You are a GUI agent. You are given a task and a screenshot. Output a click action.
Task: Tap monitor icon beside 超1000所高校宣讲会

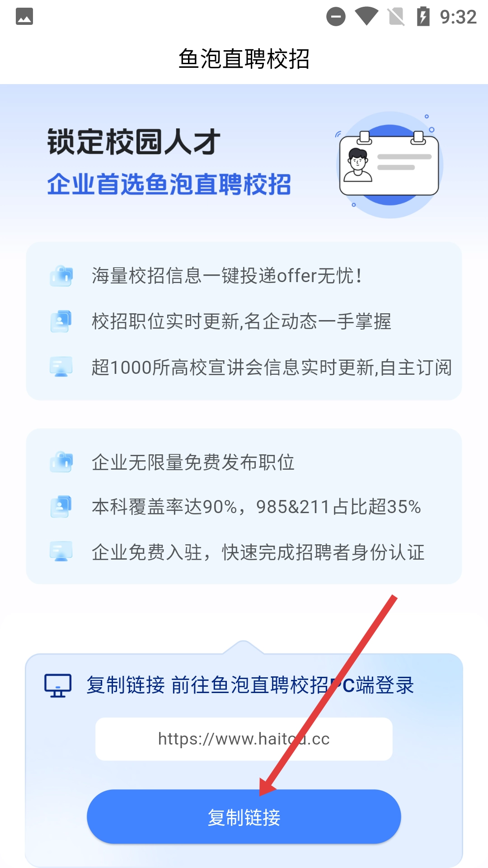(61, 367)
